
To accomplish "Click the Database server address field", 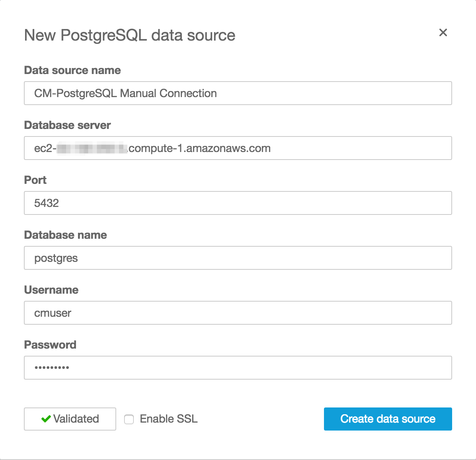I will (x=238, y=148).
